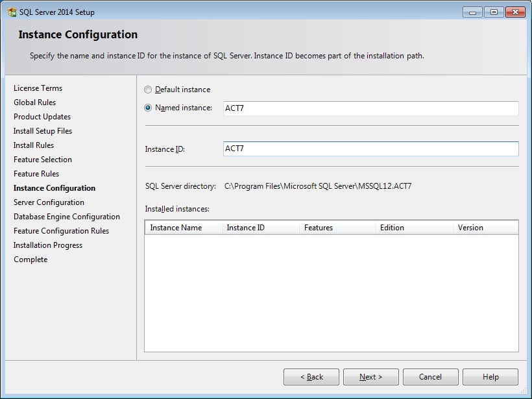The image size is (532, 399).
Task: Select the Named instance radio button
Action: (x=148, y=108)
